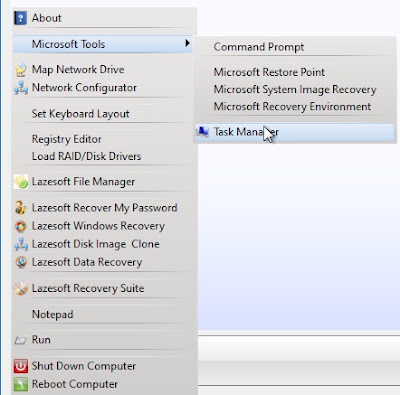Launch Lazesoft Windows Recovery label
Screen dimensions: 400x395
point(98,226)
